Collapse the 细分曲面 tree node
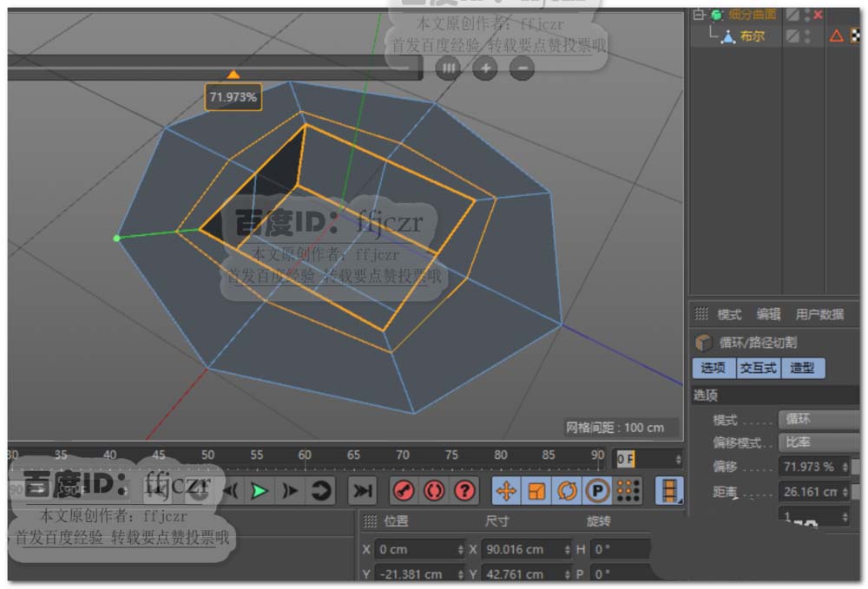 click(x=697, y=15)
